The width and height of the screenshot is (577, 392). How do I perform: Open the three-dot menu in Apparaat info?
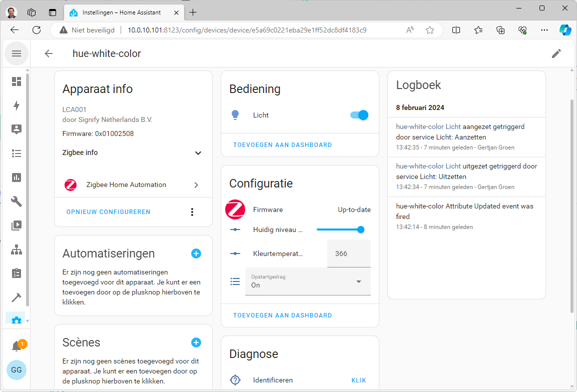click(x=192, y=212)
